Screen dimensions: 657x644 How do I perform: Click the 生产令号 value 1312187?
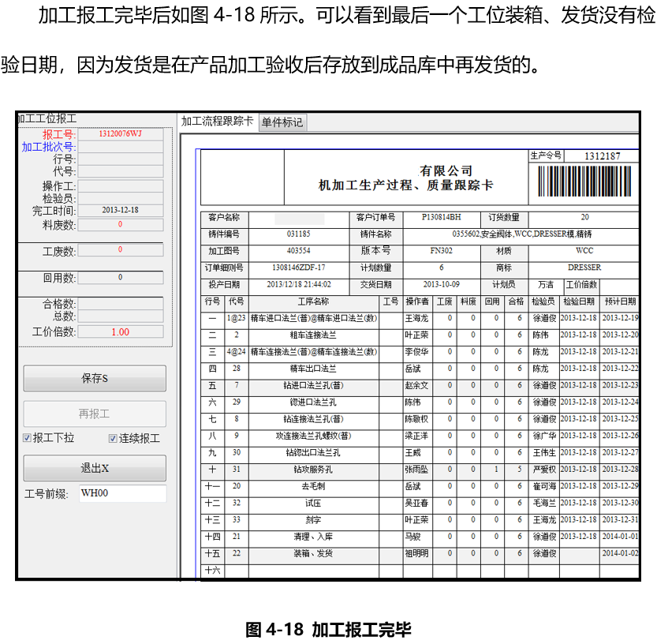(x=602, y=156)
